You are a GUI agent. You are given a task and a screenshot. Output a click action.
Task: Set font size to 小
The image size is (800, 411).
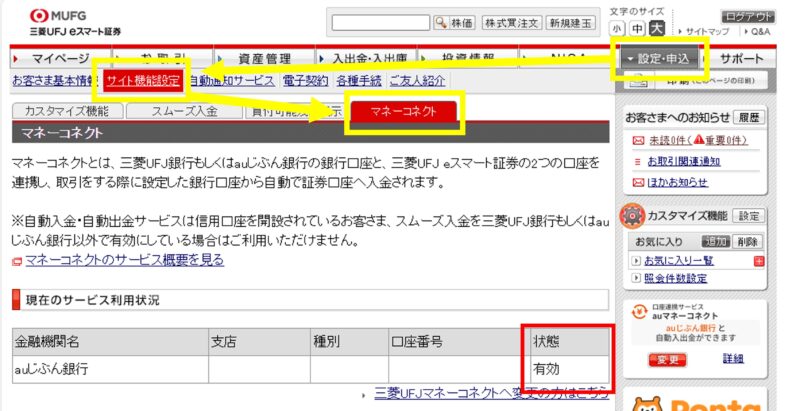pos(617,29)
